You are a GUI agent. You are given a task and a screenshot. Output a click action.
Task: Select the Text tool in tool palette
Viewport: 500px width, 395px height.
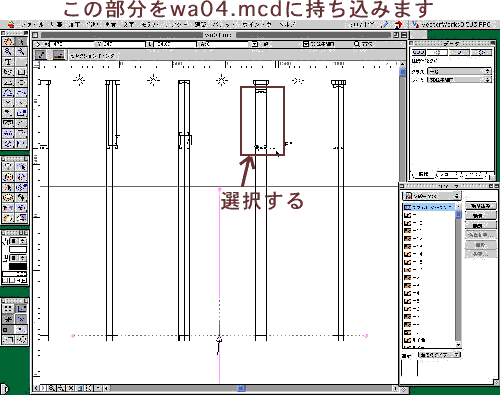(x=8, y=62)
